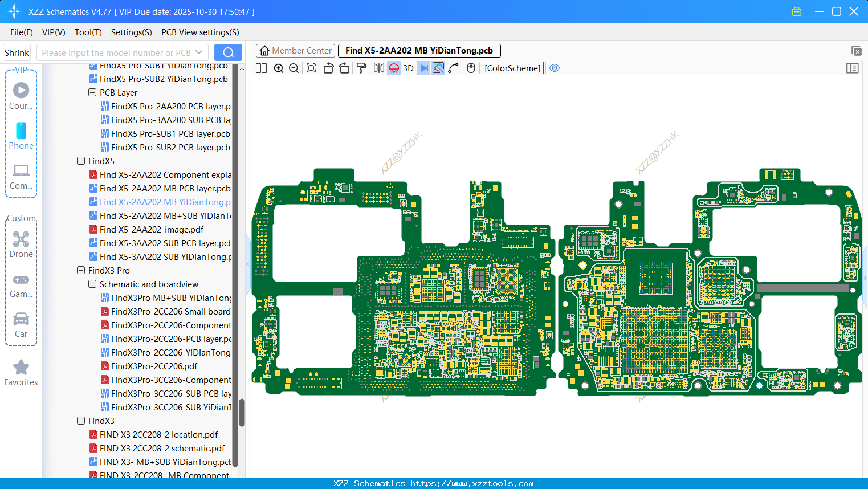The width and height of the screenshot is (868, 489).
Task: Click the Member Center button
Action: (296, 51)
